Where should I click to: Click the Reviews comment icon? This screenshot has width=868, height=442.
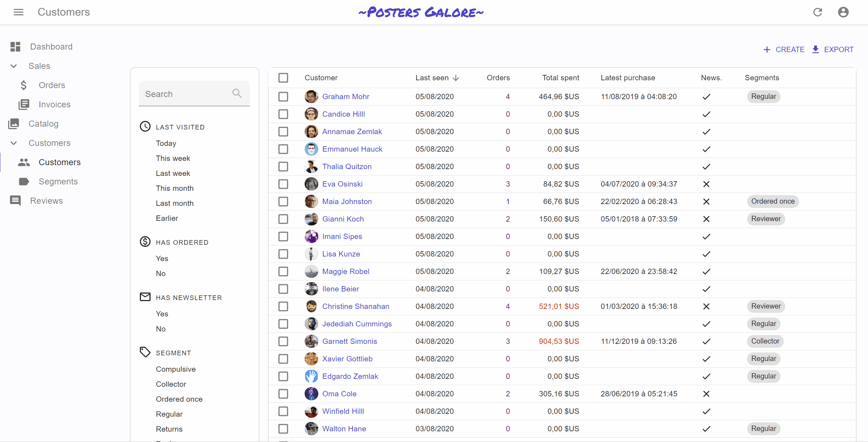15,201
